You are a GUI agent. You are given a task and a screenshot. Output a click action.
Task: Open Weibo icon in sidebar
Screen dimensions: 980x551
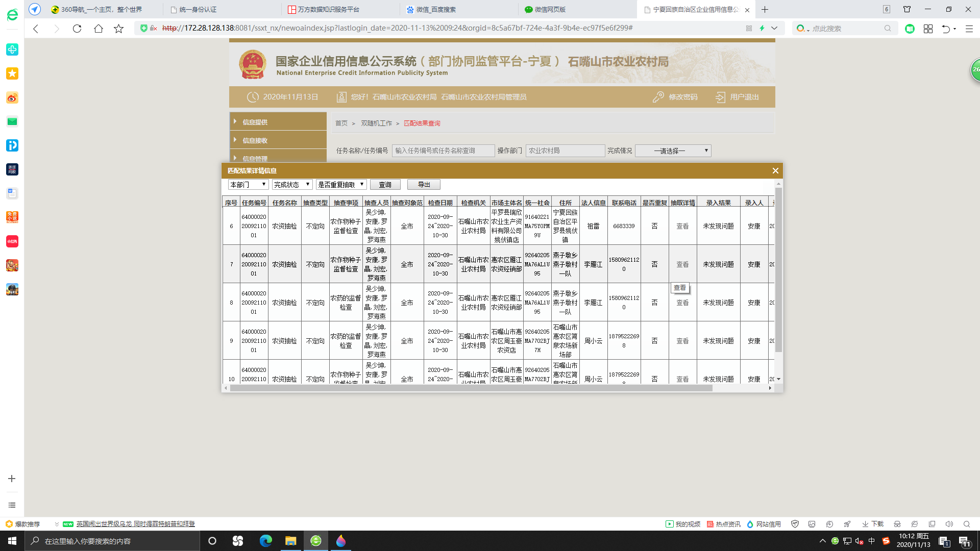pos(12,97)
